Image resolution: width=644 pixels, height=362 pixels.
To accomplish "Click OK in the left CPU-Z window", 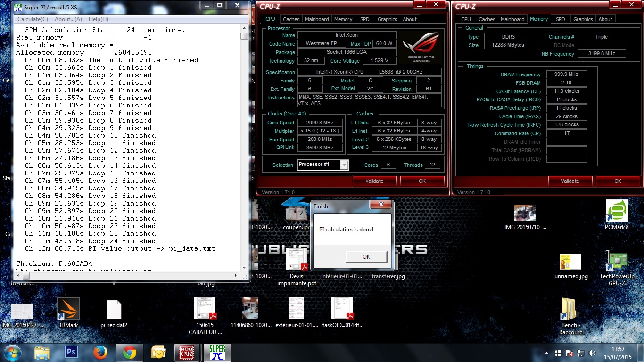I will 422,181.
